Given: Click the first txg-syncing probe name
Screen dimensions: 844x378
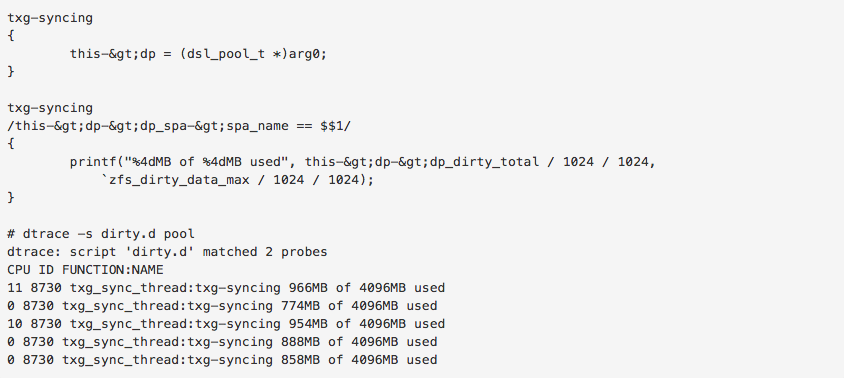Looking at the screenshot, I should pos(50,18).
